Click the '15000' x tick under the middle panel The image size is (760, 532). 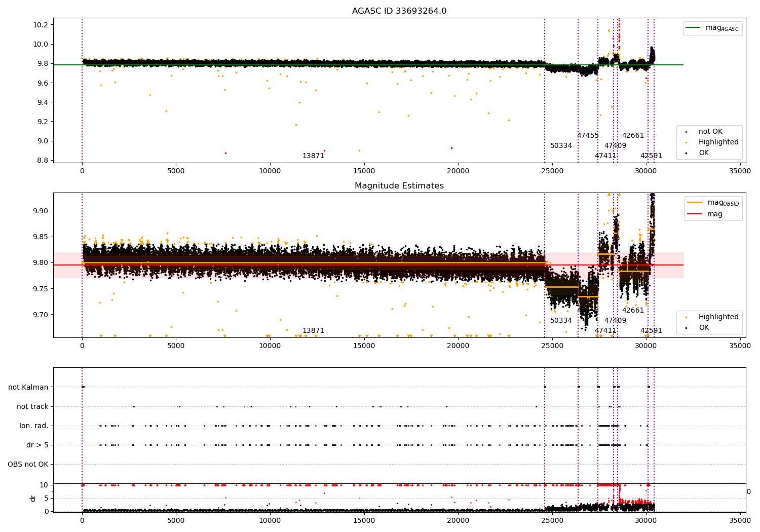point(364,346)
